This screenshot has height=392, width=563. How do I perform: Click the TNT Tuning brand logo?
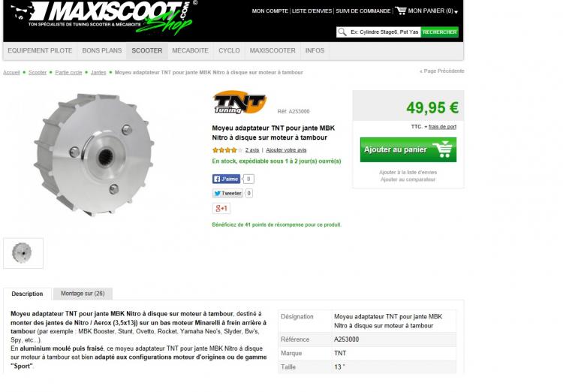240,102
